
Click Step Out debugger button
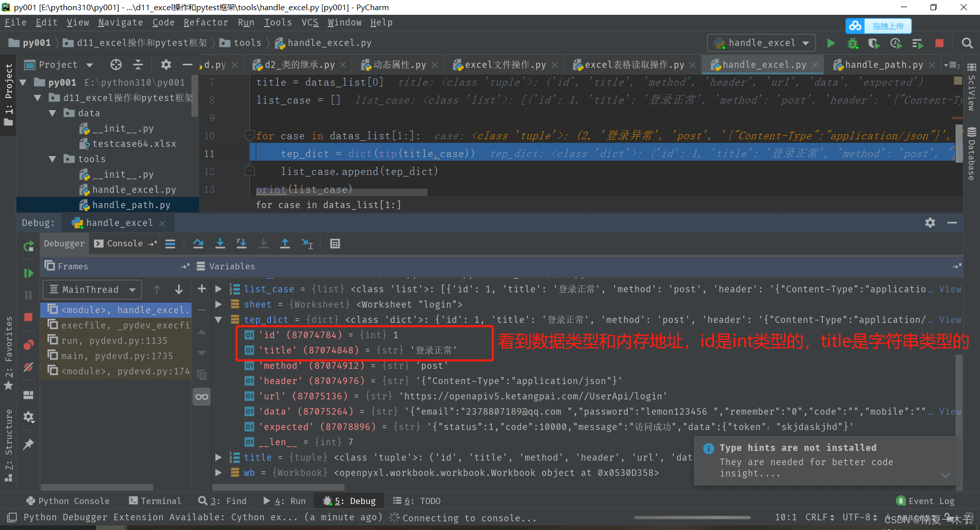click(285, 244)
